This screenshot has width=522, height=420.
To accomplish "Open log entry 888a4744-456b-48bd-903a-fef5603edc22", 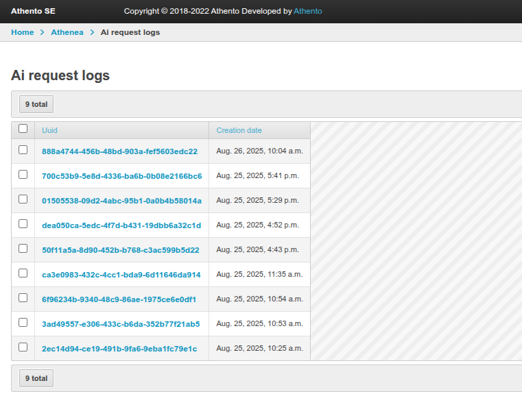I will [x=119, y=151].
